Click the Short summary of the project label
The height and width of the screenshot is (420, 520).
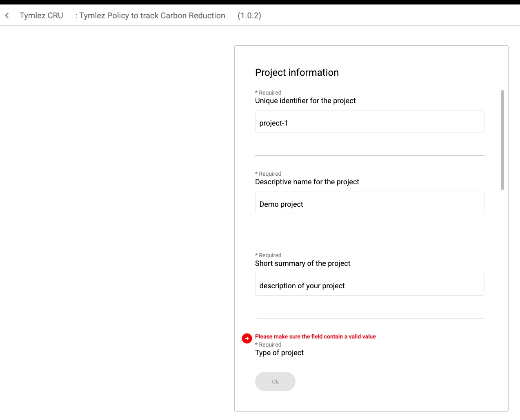[302, 263]
